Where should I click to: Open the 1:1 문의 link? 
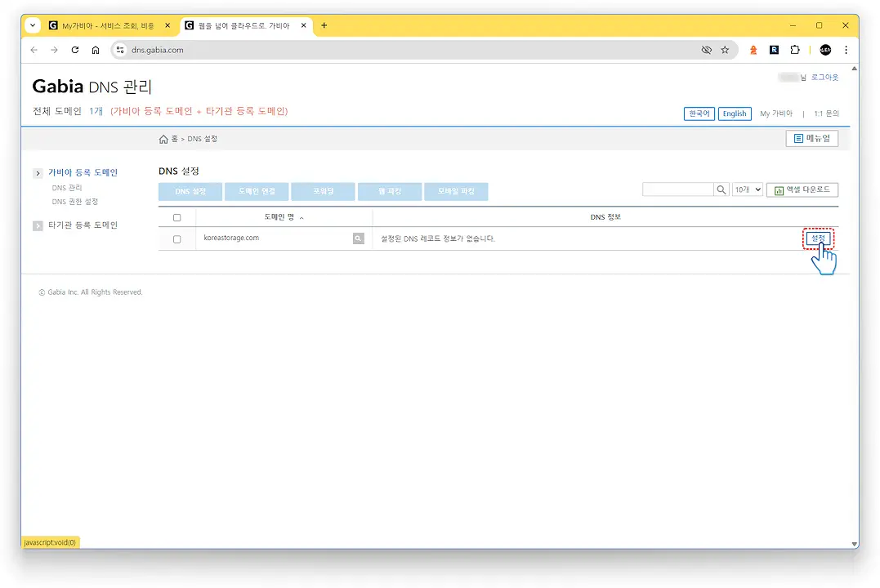[x=826, y=114]
